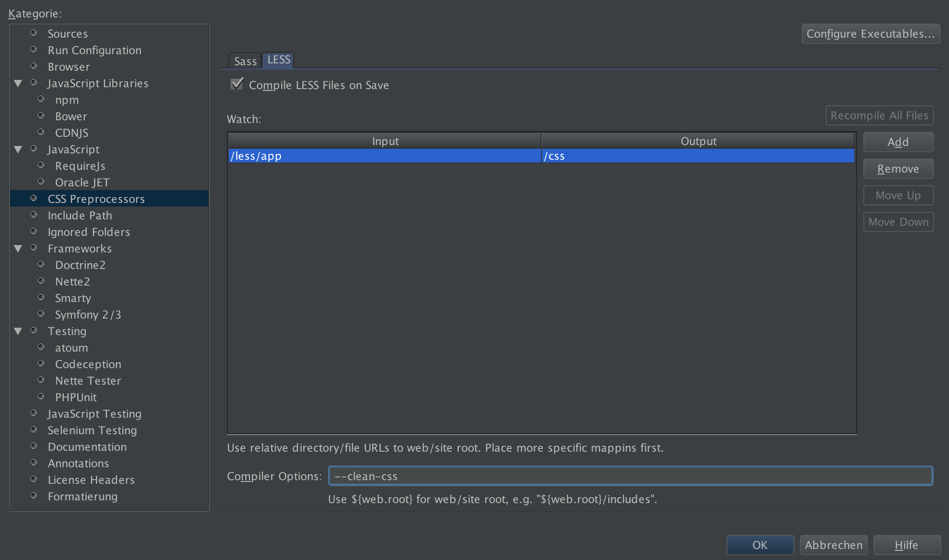Screen dimensions: 949x560
Task: Select the LESS tab
Action: click(278, 60)
